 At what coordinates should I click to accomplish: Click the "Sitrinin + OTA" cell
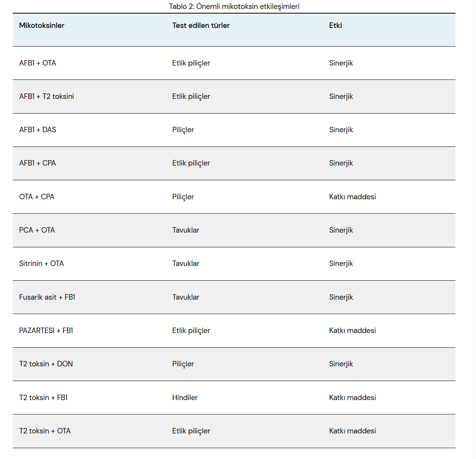(41, 264)
